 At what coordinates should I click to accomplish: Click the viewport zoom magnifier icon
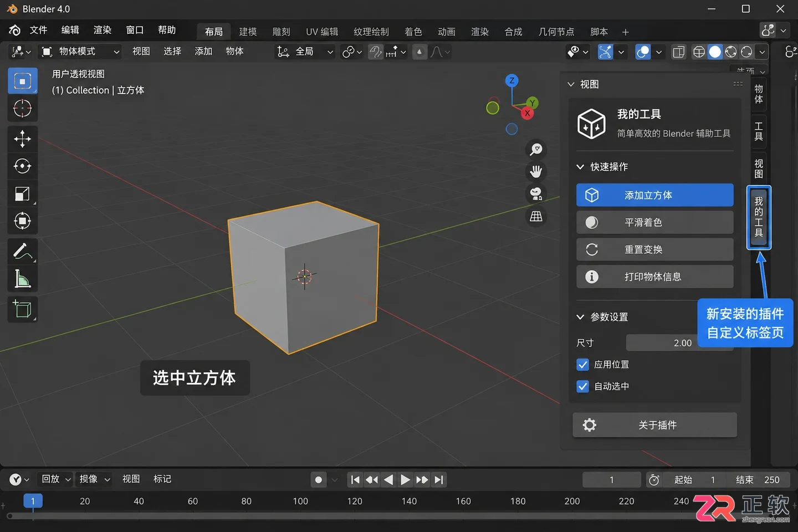point(536,149)
